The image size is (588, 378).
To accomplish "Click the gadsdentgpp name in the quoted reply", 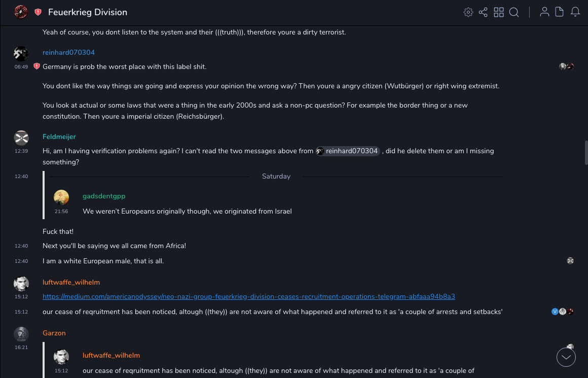I will 104,196.
